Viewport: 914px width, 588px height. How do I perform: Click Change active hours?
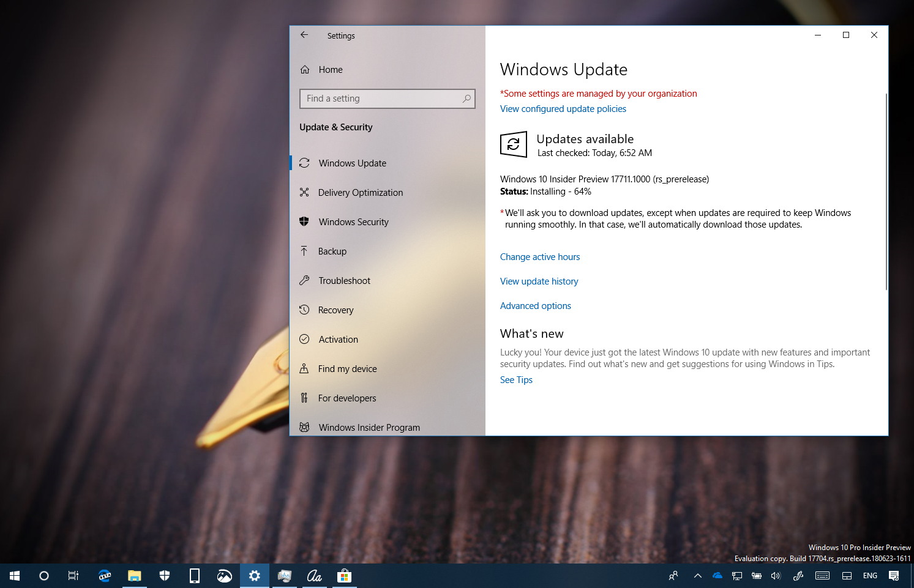540,256
